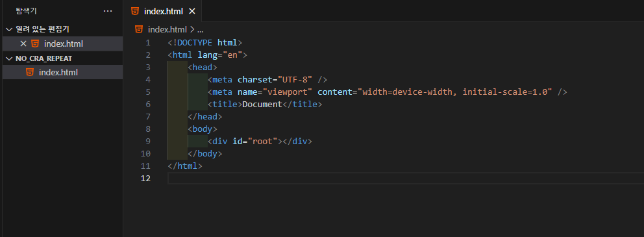This screenshot has height=237, width=644.
Task: Click the html lang="en" opening tag
Action: pyautogui.click(x=208, y=55)
